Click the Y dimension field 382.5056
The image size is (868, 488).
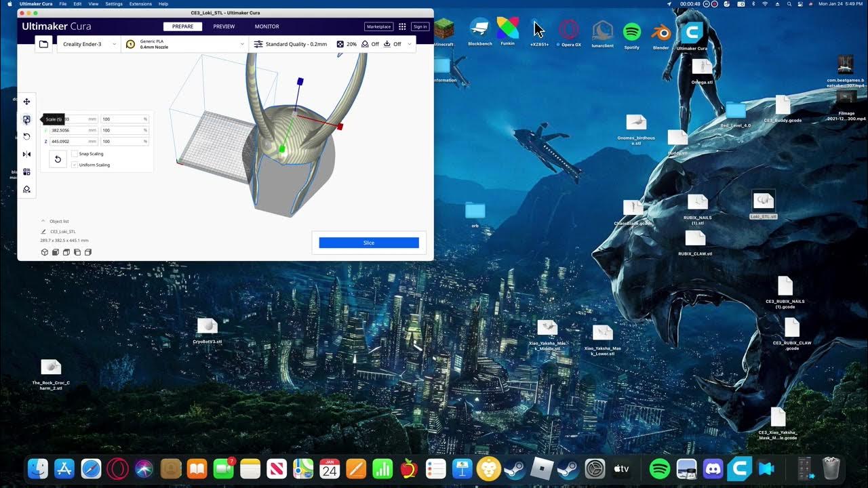tap(74, 130)
